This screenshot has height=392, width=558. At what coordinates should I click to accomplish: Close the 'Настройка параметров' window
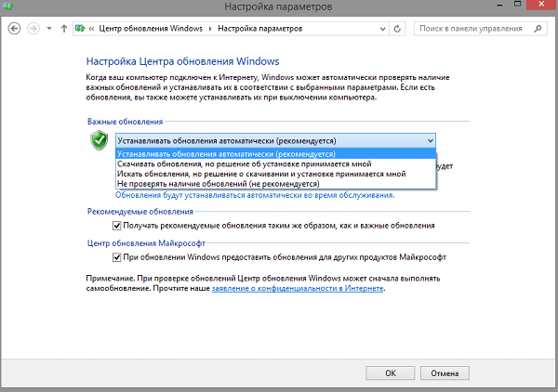pos(541,5)
